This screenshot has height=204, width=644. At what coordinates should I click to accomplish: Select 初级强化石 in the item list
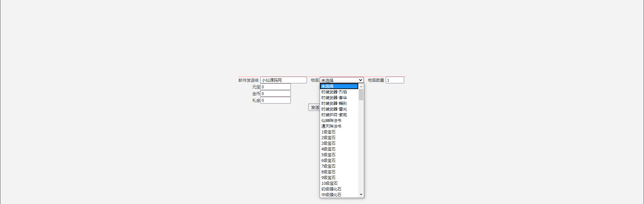339,189
